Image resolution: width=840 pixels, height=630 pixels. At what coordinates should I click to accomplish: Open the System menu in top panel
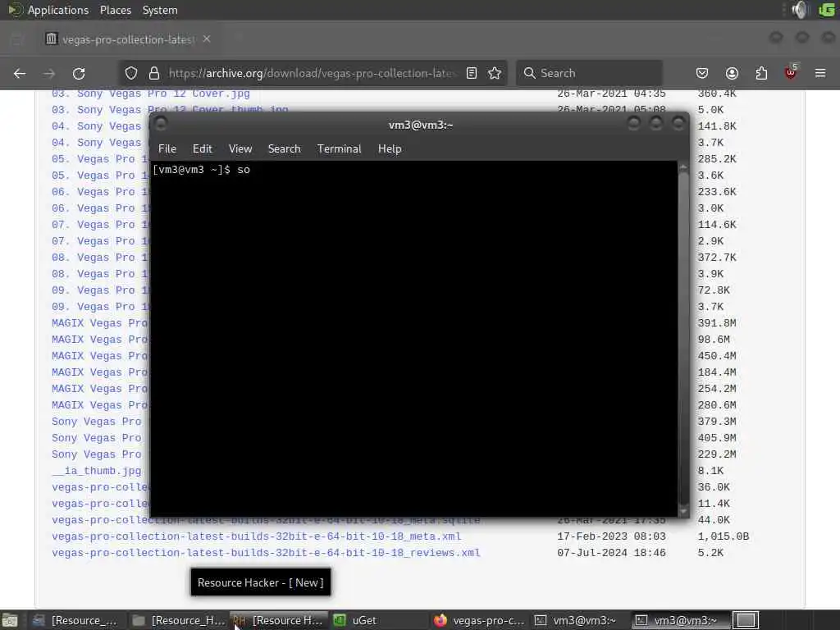click(160, 10)
